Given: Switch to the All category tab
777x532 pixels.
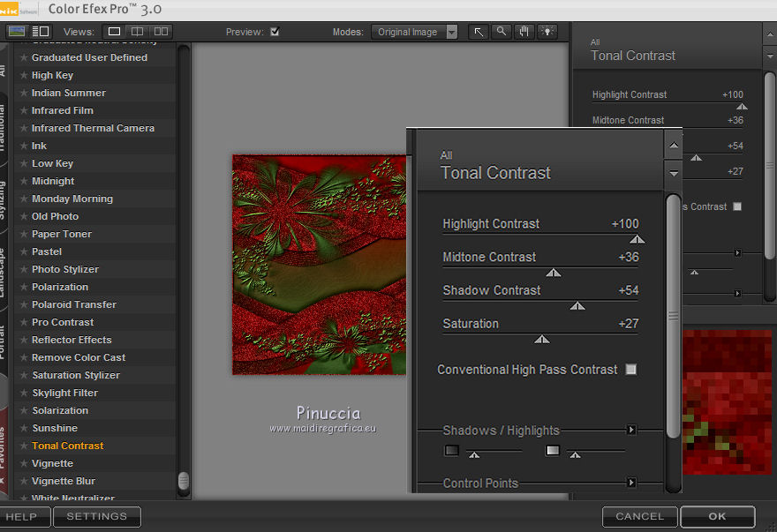Looking at the screenshot, I should pyautogui.click(x=3, y=71).
